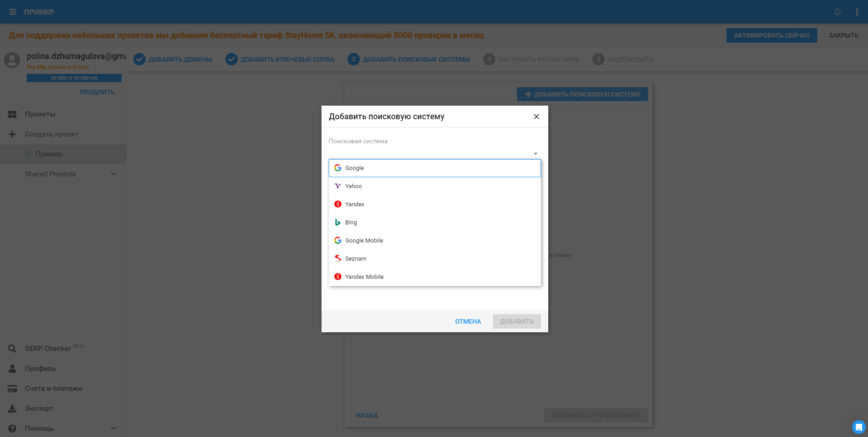Viewport: 868px width, 437px height.
Task: Click the Seznam logo icon
Action: pos(338,258)
